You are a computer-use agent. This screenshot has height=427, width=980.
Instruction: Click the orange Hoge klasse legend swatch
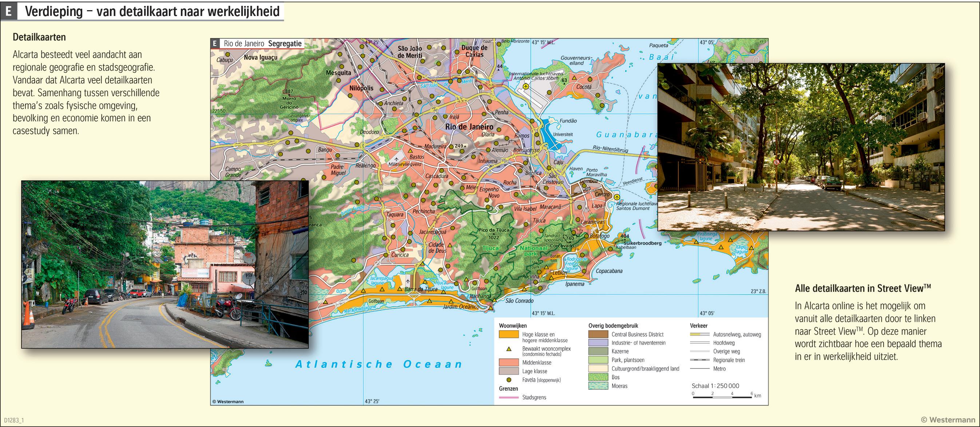click(x=509, y=335)
